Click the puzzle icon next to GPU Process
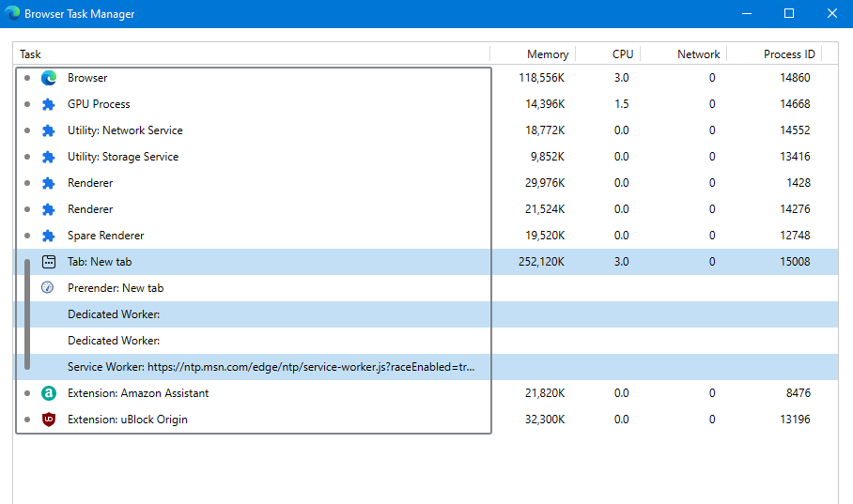The image size is (853, 504). pos(49,104)
